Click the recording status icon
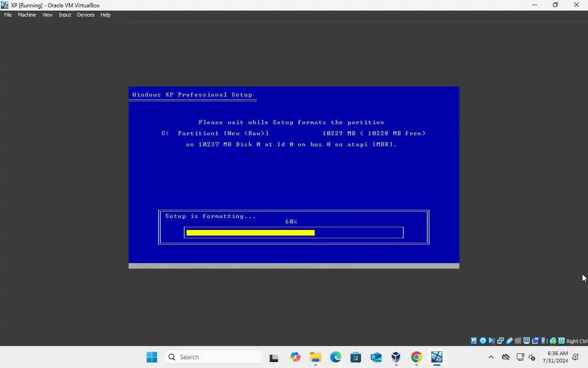Viewport: 588px width, 368px height. point(535,341)
